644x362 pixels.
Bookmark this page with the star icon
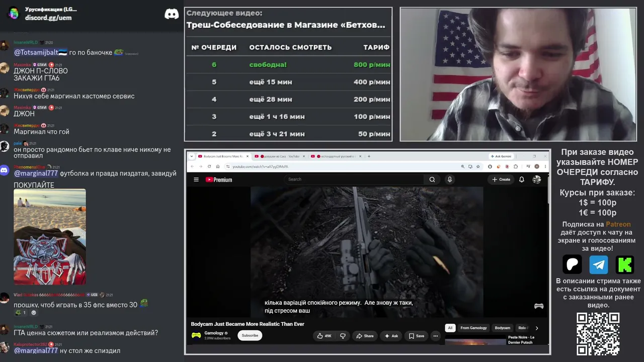(x=477, y=166)
